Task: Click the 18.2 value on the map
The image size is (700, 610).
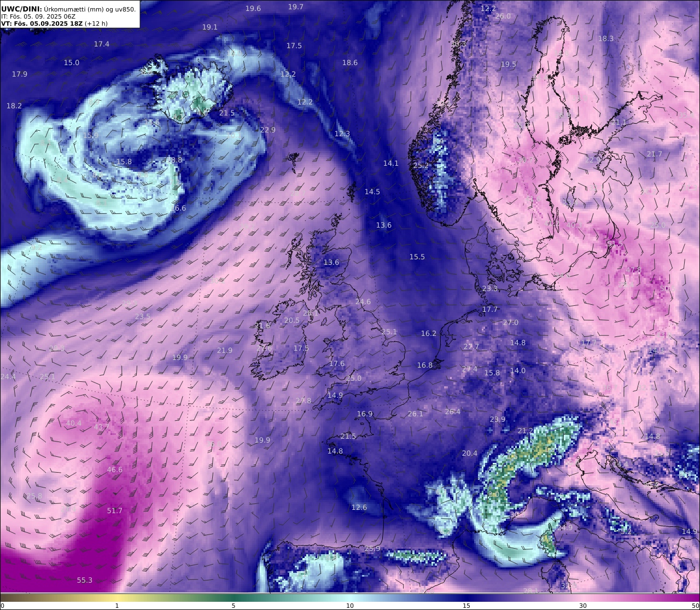Action: [x=14, y=106]
